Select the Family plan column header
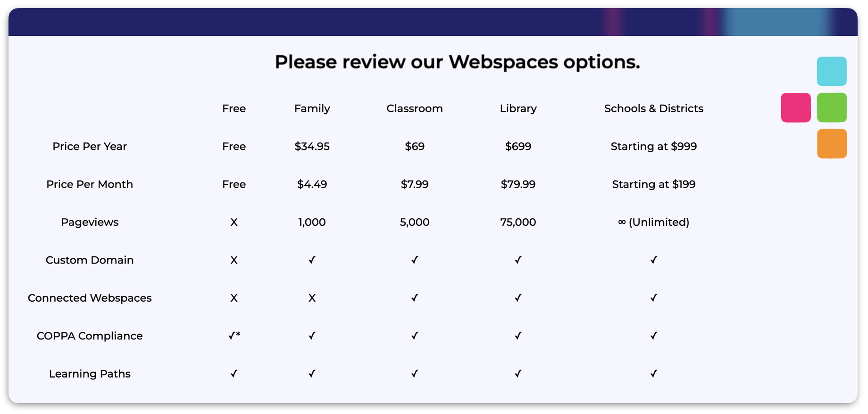Image resolution: width=868 pixels, height=414 pixels. tap(312, 108)
